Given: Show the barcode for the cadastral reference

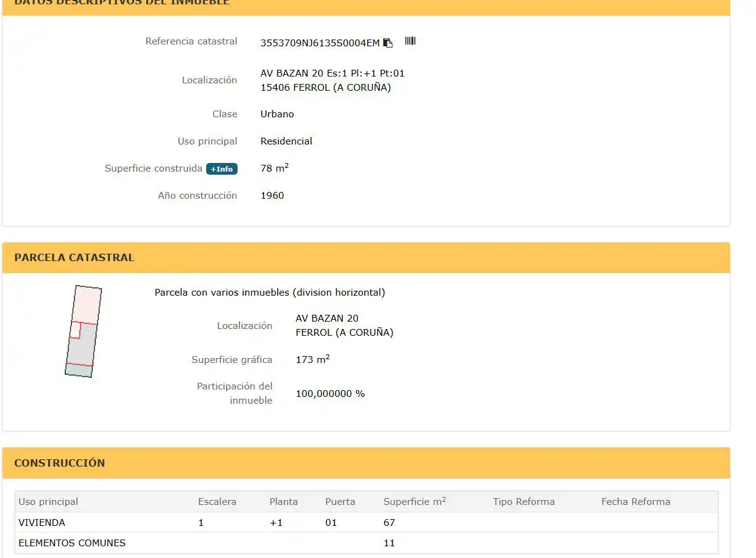Looking at the screenshot, I should click(410, 41).
